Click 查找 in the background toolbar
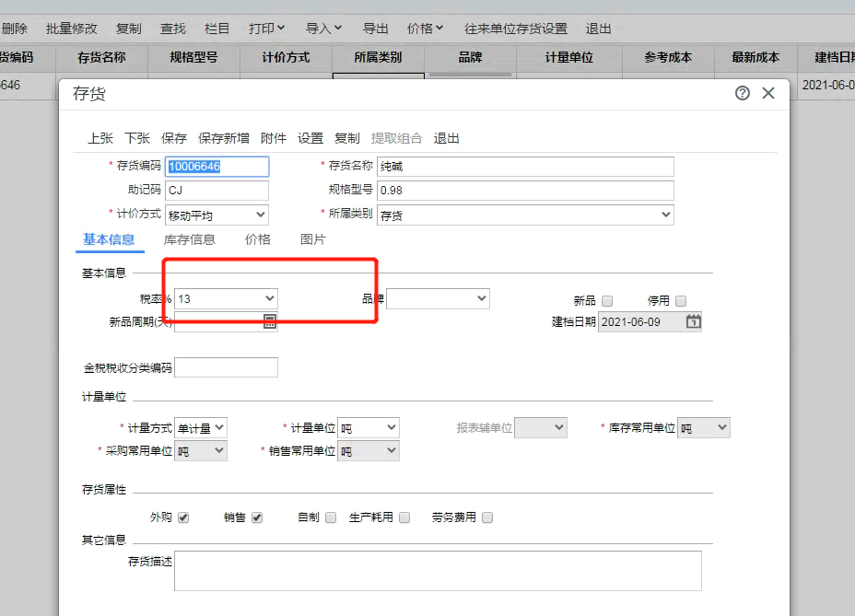 pyautogui.click(x=173, y=29)
